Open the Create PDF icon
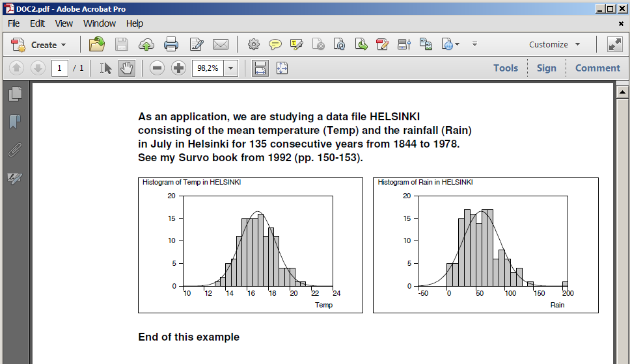The height and width of the screenshot is (364, 630). click(18, 45)
